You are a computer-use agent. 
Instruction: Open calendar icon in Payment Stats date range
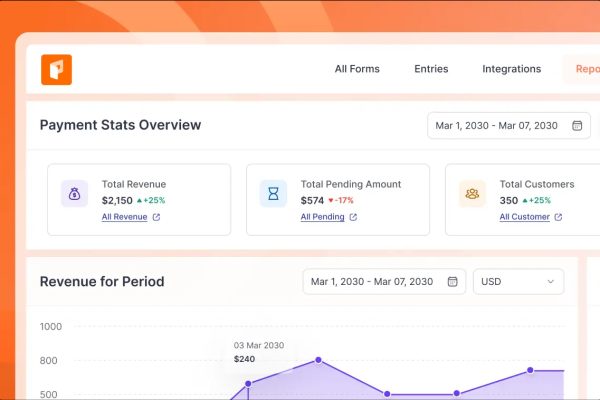click(577, 126)
